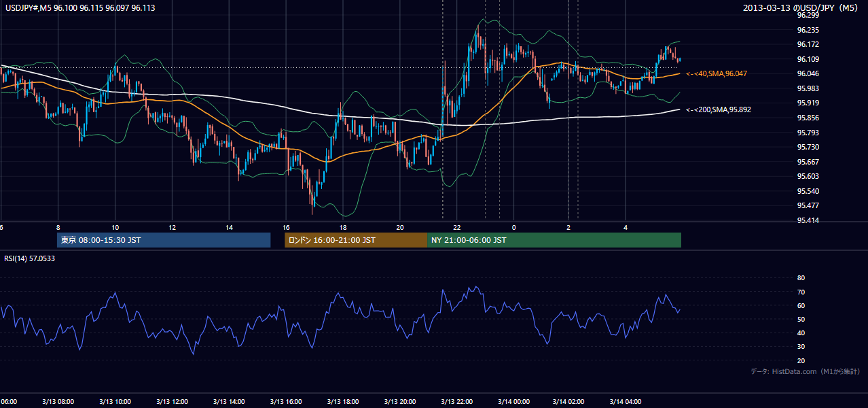Screen dimensions: 868x408
Task: Click hour label 12 under price chart
Action: (172, 227)
